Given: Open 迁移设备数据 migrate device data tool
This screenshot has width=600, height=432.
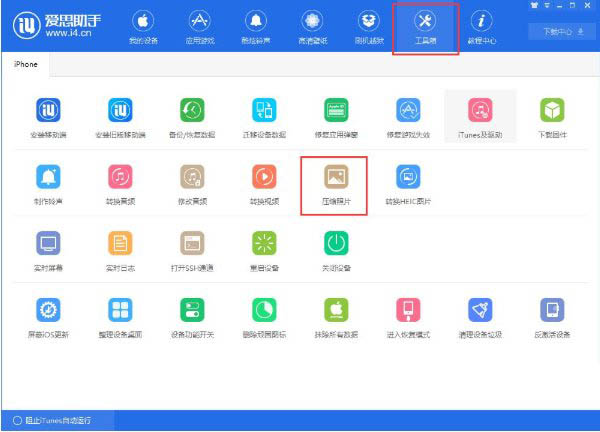Looking at the screenshot, I should [264, 118].
